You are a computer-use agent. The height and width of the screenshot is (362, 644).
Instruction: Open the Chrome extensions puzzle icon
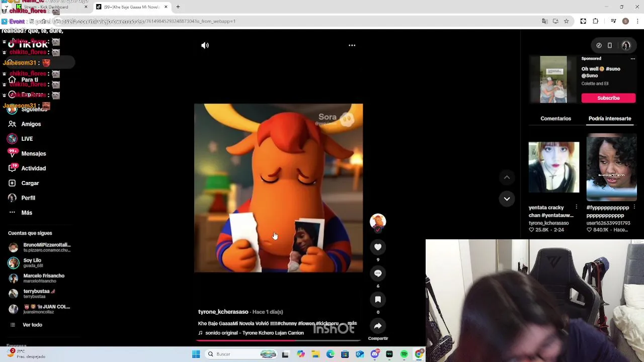596,21
